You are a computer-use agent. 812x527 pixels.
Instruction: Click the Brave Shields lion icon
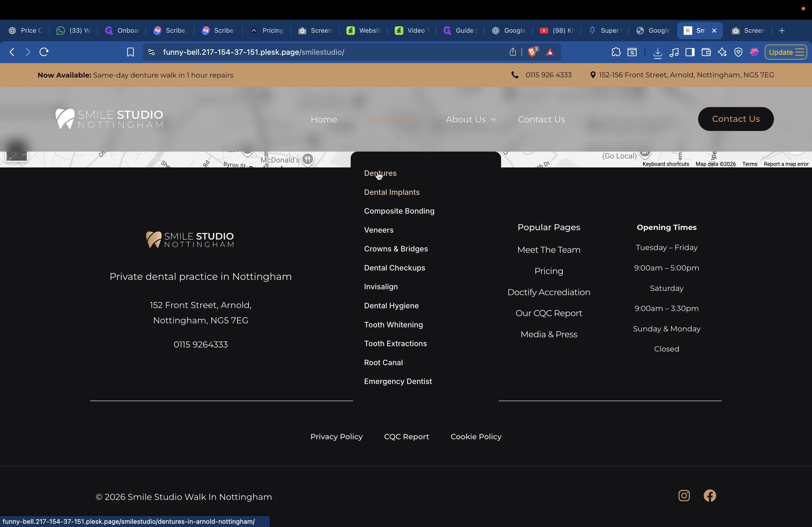click(x=532, y=52)
